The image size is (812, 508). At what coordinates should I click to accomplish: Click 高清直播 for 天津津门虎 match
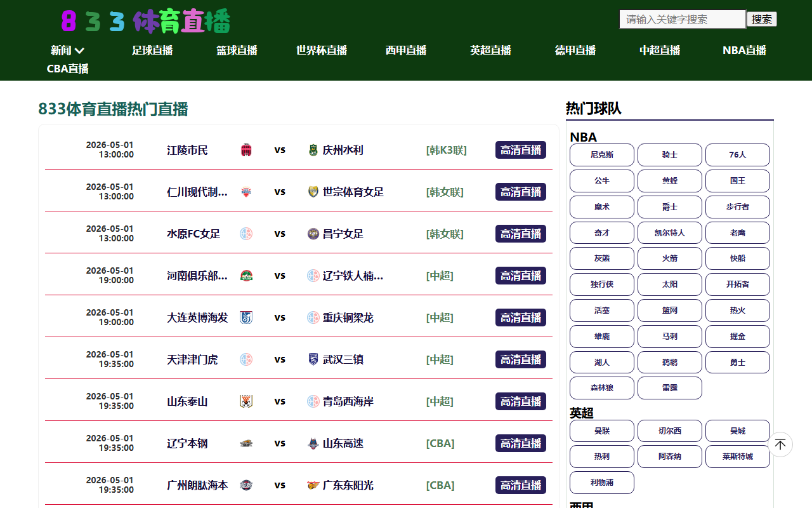coord(521,359)
